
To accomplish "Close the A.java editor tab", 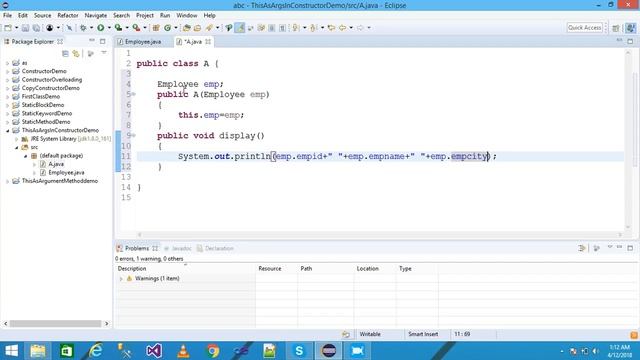I will point(208,42).
